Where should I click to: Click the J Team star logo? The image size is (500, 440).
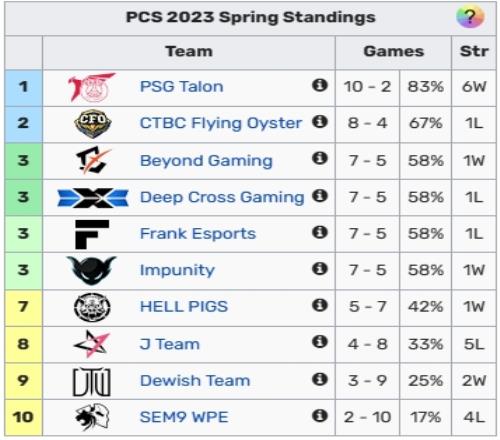(92, 344)
